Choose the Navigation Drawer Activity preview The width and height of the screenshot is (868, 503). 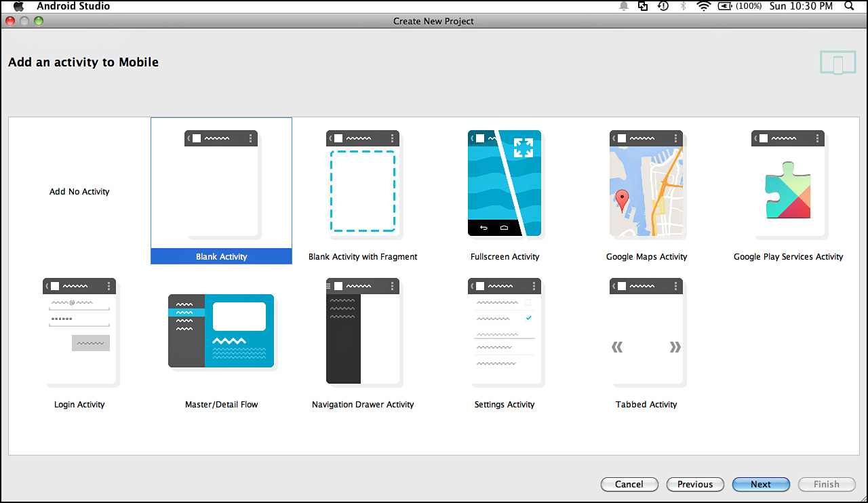click(x=364, y=331)
